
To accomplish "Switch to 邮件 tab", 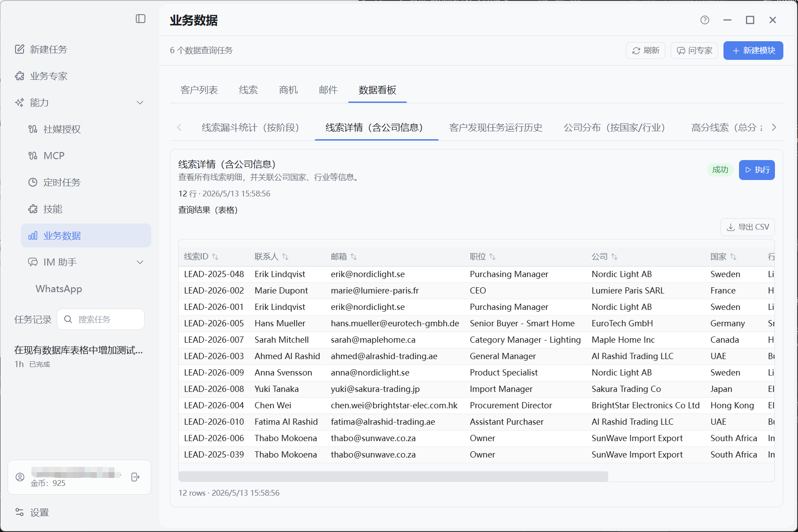I will 328,90.
